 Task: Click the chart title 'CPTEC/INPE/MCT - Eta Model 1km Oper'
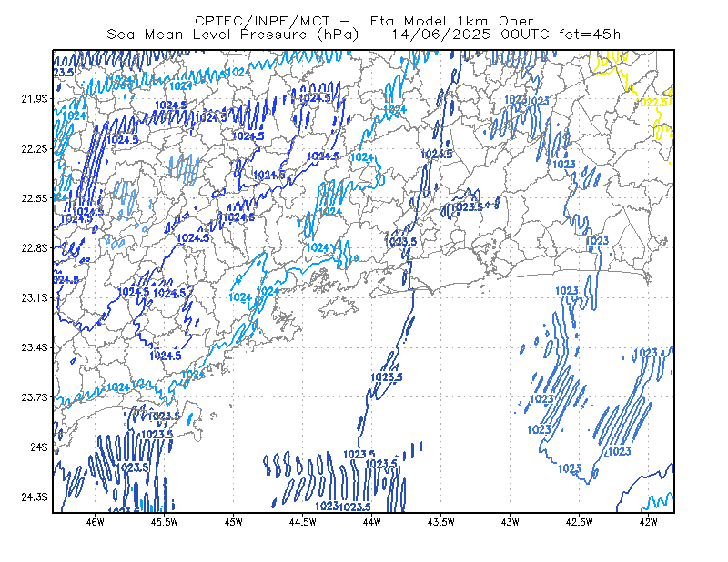point(364,21)
